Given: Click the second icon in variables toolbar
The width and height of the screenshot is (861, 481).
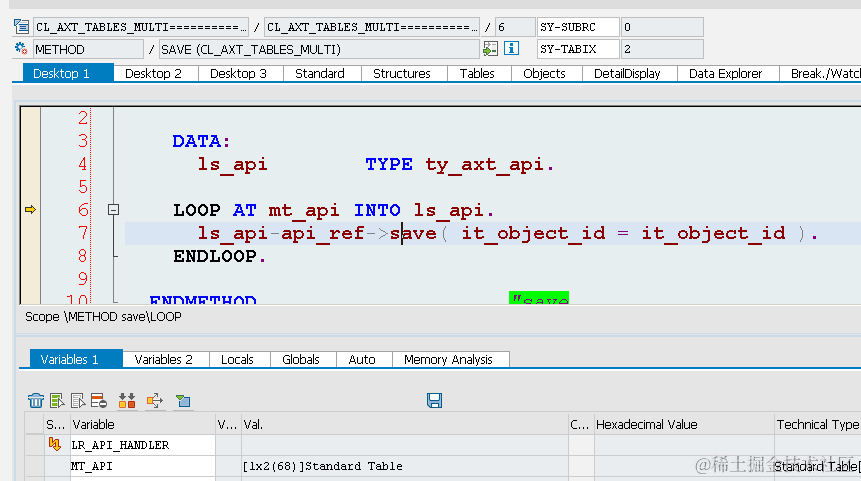Looking at the screenshot, I should 57,400.
